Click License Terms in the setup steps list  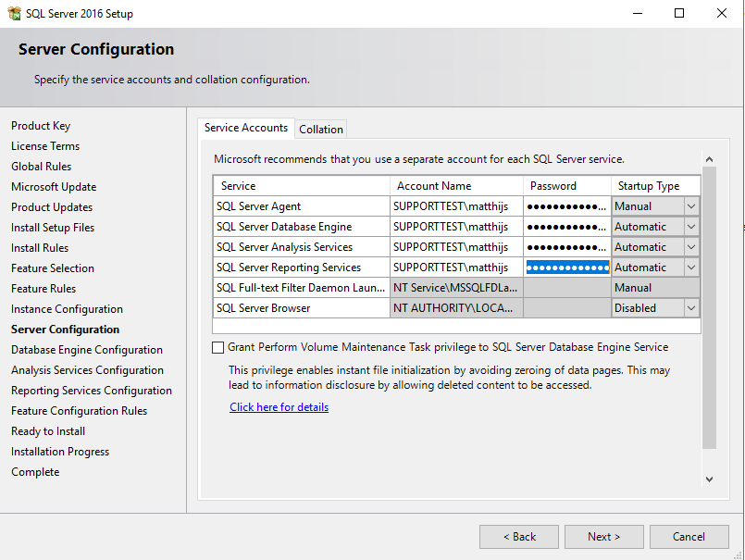click(x=45, y=146)
